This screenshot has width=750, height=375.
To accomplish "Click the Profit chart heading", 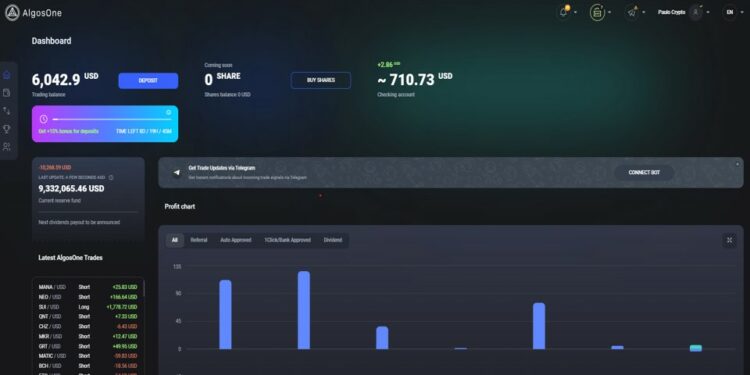I will (x=180, y=207).
